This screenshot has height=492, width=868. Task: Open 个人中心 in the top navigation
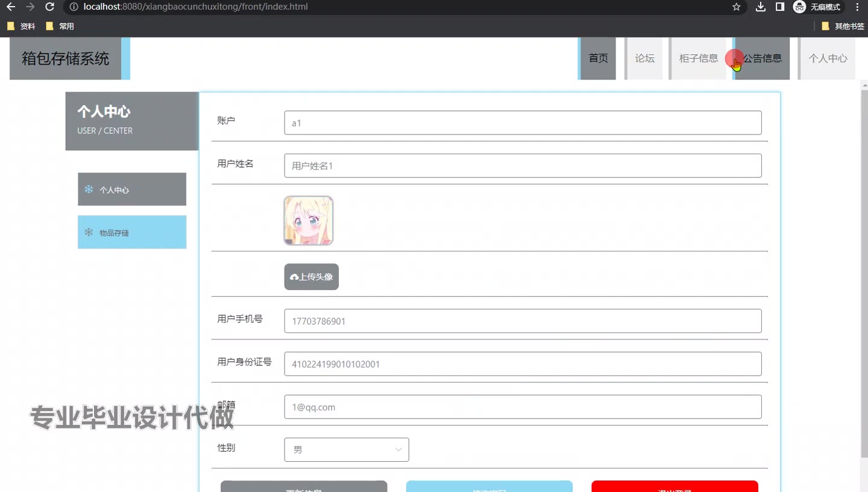pyautogui.click(x=827, y=58)
